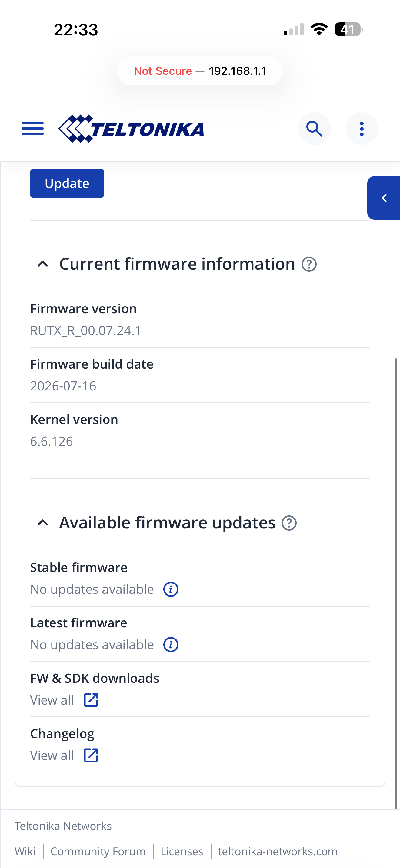Click help icon beside Current firmware information
400x868 pixels.
pyautogui.click(x=309, y=264)
